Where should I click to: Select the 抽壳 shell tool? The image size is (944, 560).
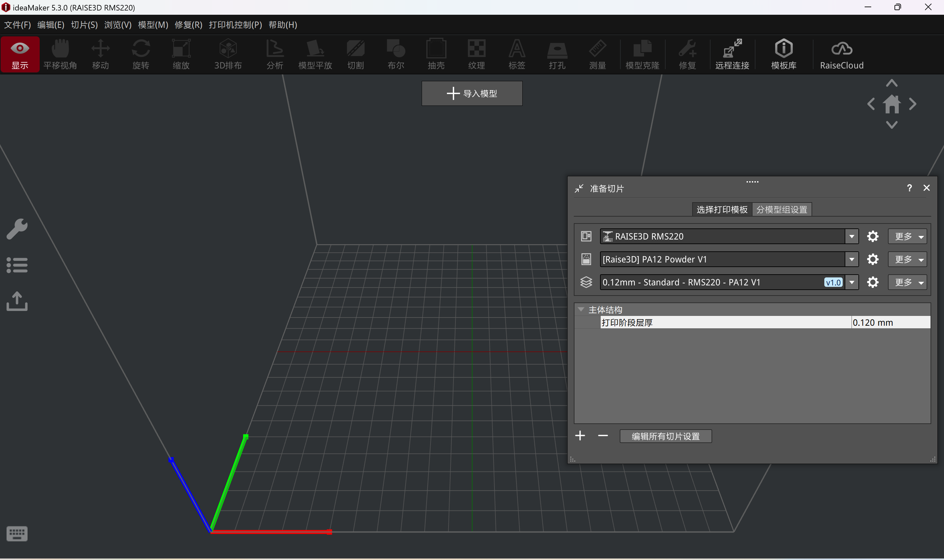[436, 54]
